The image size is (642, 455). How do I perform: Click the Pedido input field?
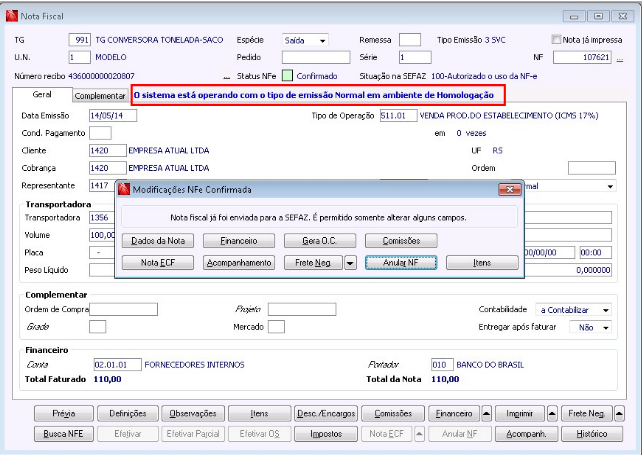316,57
